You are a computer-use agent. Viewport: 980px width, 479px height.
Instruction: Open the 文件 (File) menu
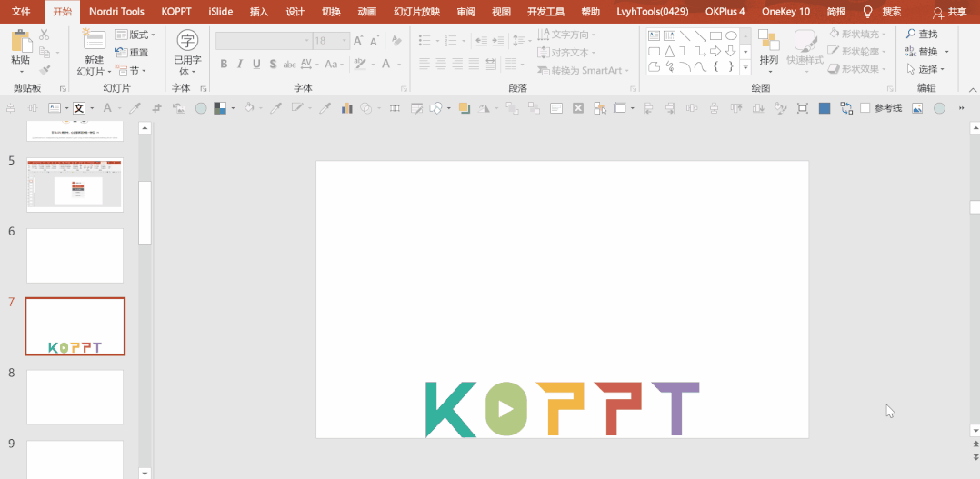[21, 11]
